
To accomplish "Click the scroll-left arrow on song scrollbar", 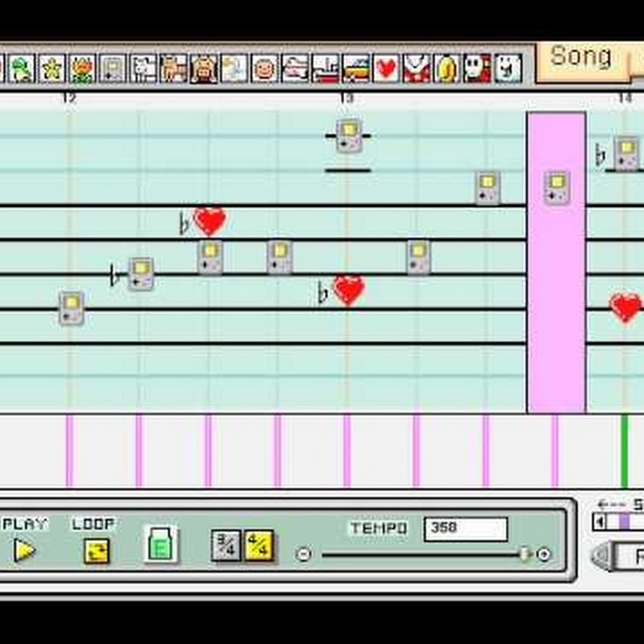I will tap(600, 522).
